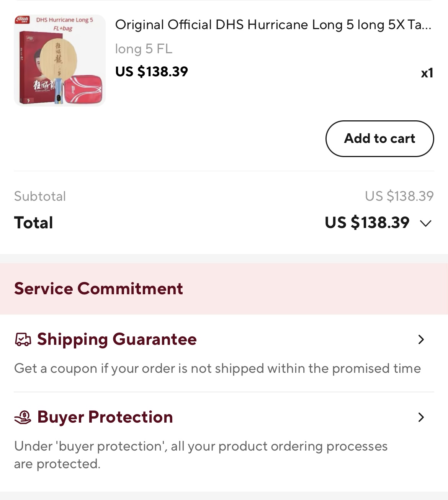448x500 pixels.
Task: Open the Shipping Guarantee heading
Action: (117, 339)
